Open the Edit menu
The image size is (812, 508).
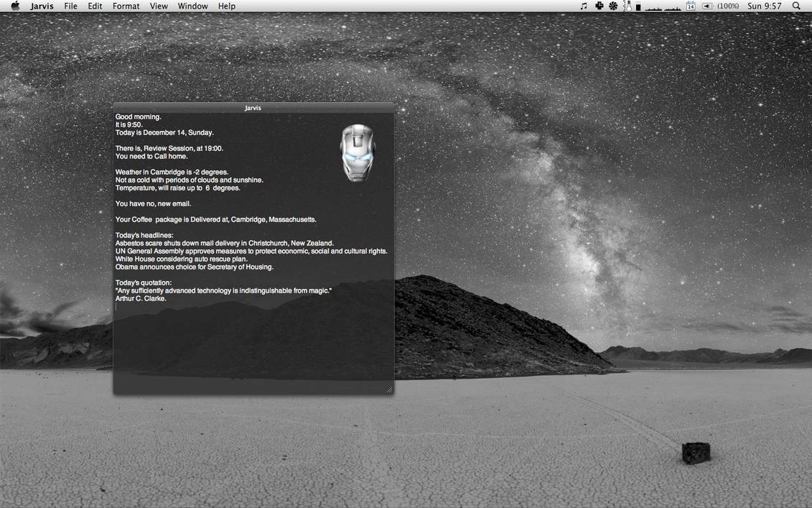pos(95,6)
